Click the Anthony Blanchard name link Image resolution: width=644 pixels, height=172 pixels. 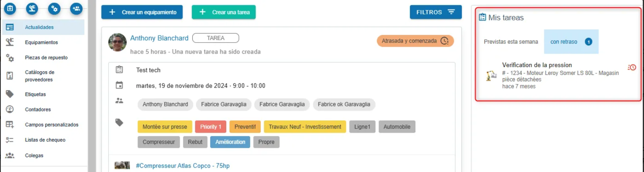pos(159,38)
